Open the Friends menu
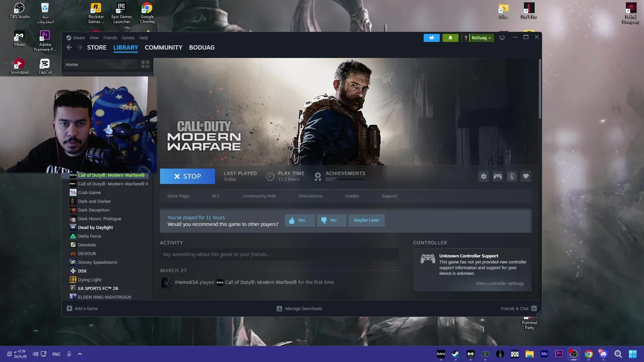644x362 pixels. pyautogui.click(x=110, y=38)
